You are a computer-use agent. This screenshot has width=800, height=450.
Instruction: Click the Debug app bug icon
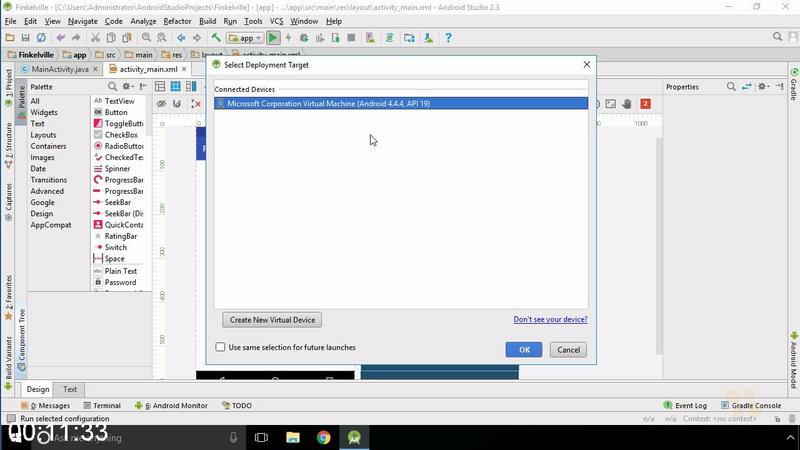pos(304,38)
